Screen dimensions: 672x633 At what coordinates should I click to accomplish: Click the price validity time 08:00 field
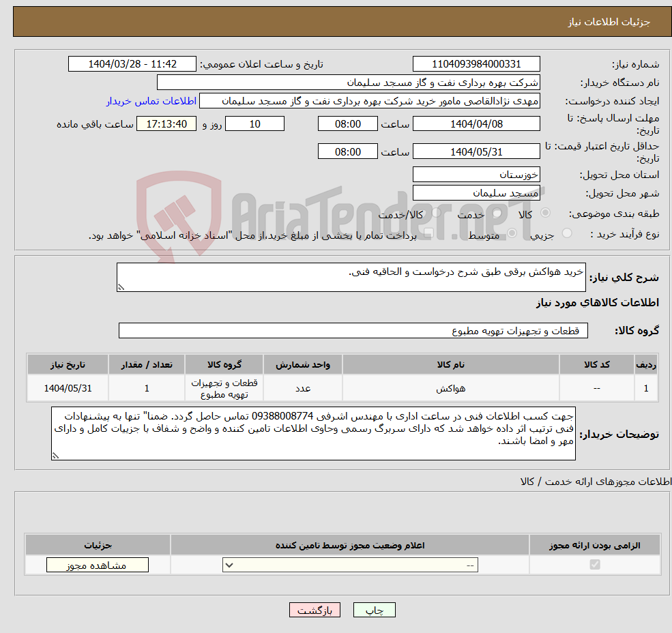347,151
